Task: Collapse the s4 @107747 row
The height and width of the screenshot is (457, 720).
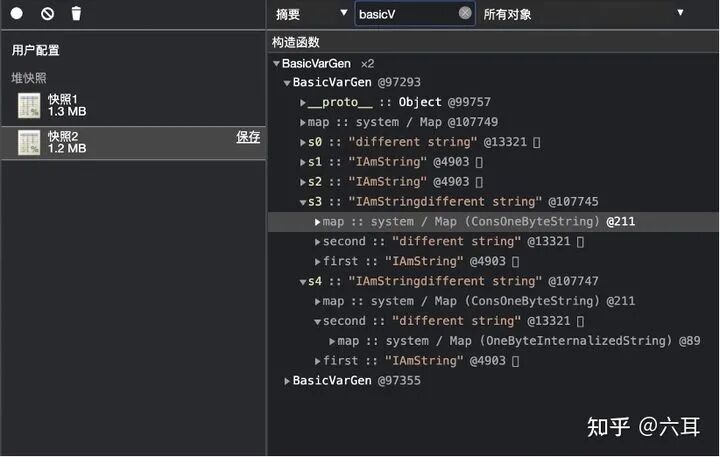Action: point(303,282)
